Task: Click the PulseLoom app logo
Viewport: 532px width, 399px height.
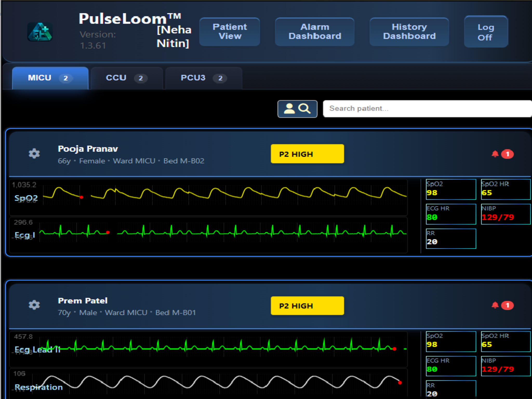Action: click(x=39, y=32)
